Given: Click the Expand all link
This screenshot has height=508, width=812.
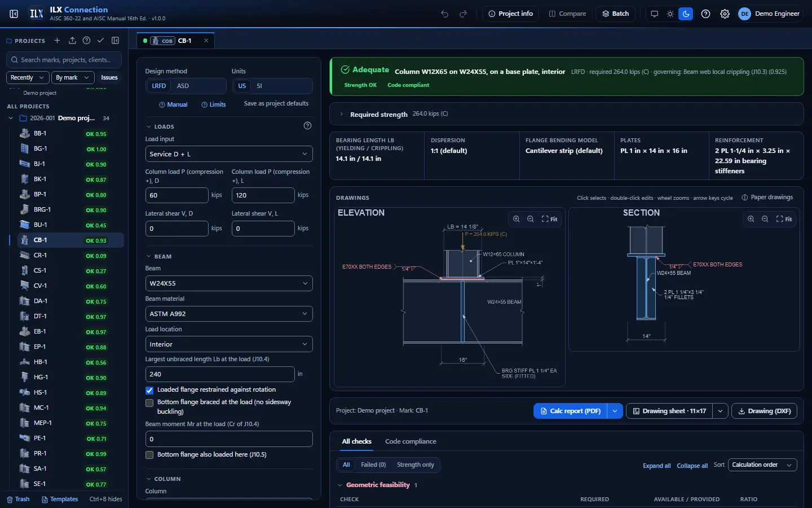Looking at the screenshot, I should [x=657, y=466].
